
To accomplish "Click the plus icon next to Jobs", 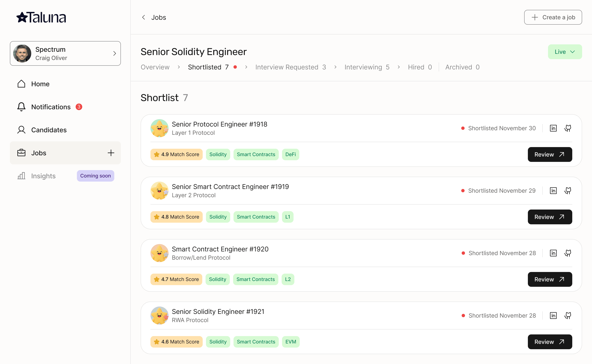I will click(x=111, y=153).
